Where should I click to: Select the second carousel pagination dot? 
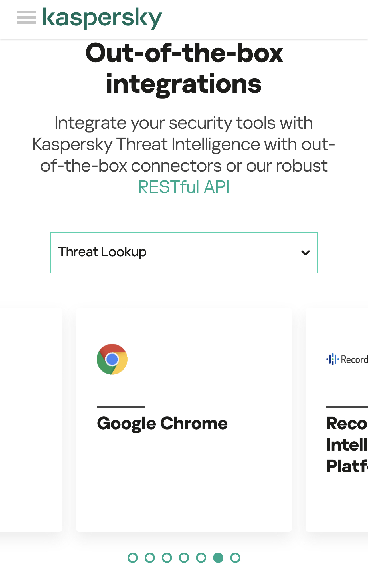click(150, 558)
